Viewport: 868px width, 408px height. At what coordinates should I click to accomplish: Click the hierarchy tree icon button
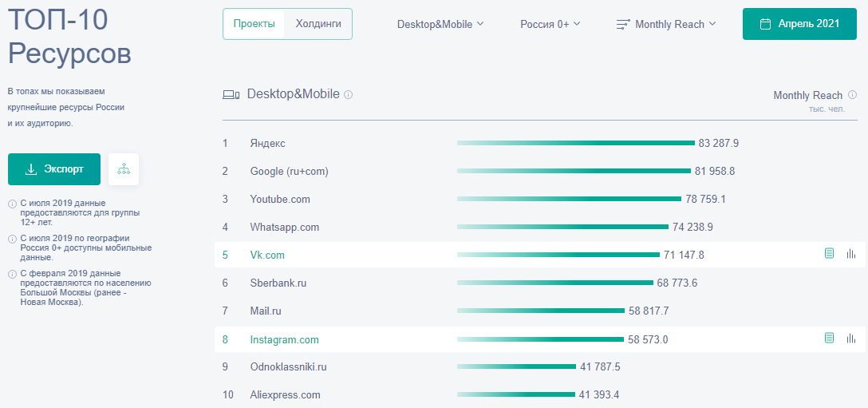(124, 169)
